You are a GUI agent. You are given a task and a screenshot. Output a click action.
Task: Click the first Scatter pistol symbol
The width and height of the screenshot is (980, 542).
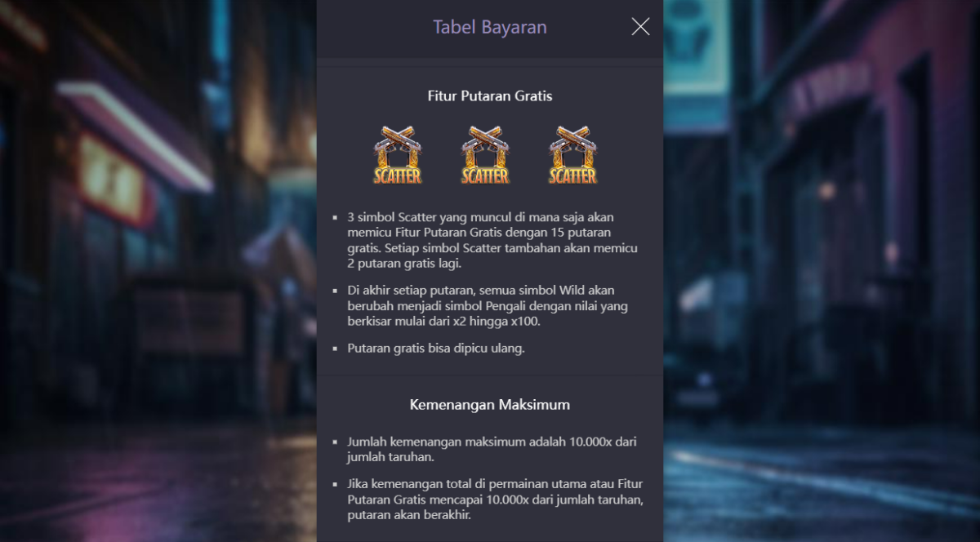(x=398, y=154)
